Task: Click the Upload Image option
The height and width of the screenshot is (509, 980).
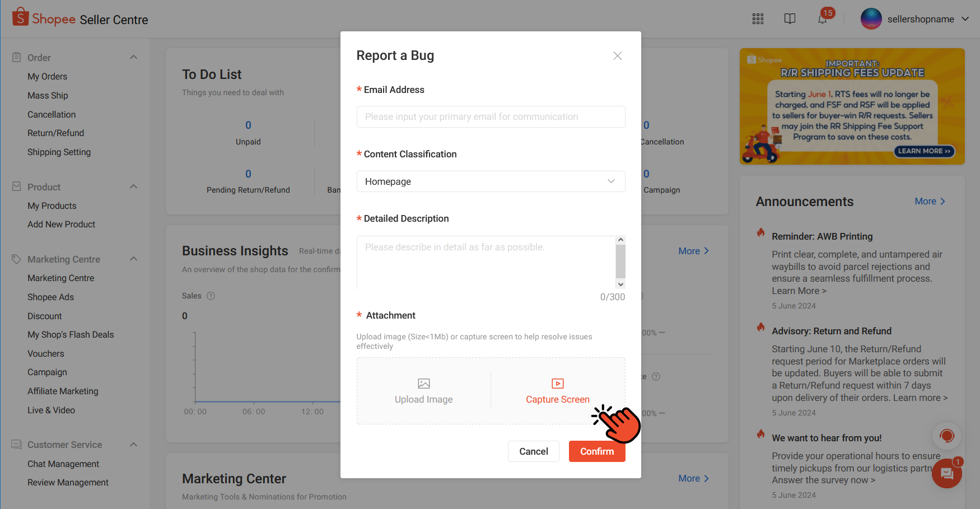Action: point(424,391)
